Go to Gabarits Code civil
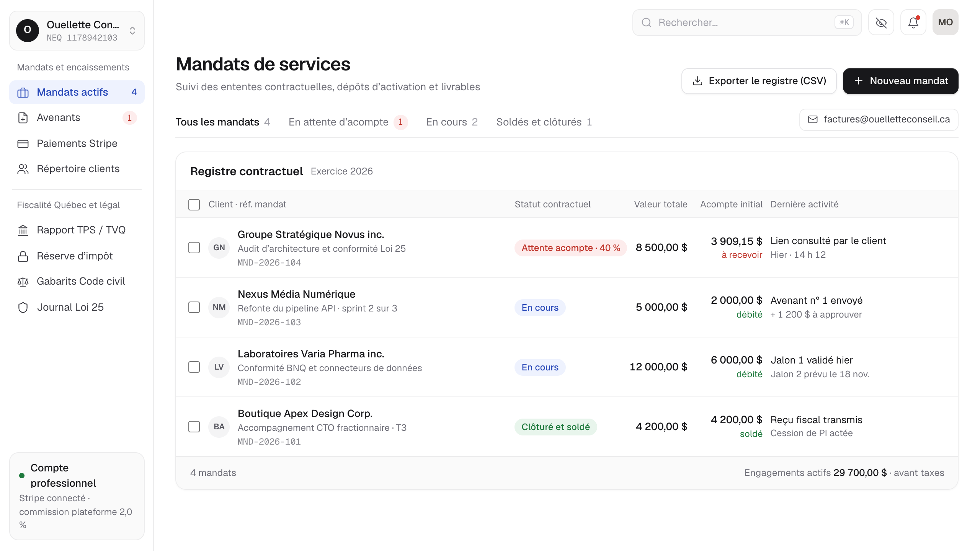 tap(77, 282)
